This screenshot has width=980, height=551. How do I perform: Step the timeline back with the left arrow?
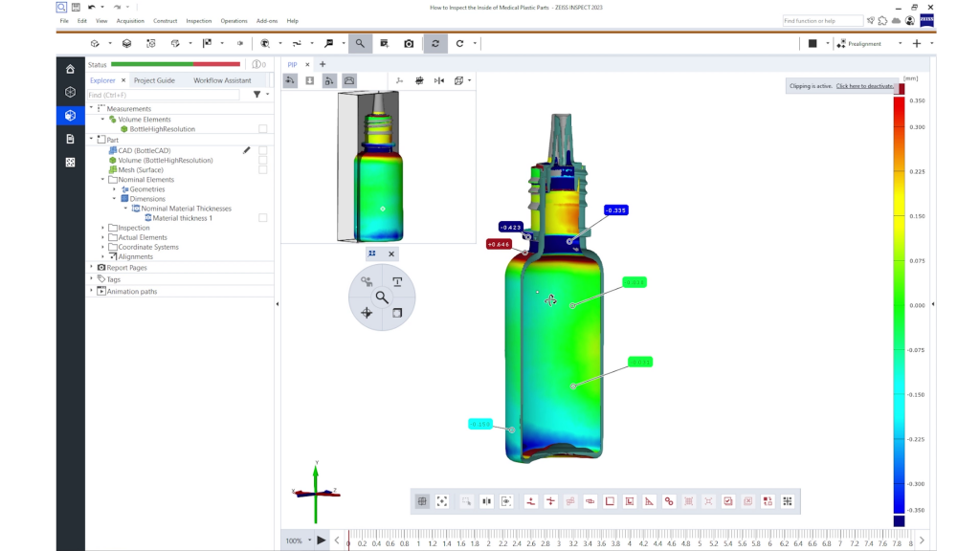click(x=337, y=540)
